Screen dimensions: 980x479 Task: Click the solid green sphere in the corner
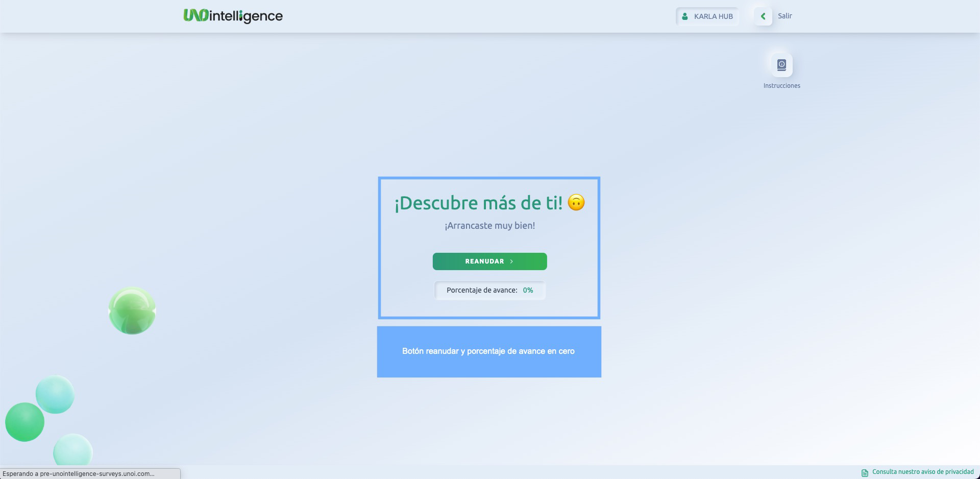point(24,422)
